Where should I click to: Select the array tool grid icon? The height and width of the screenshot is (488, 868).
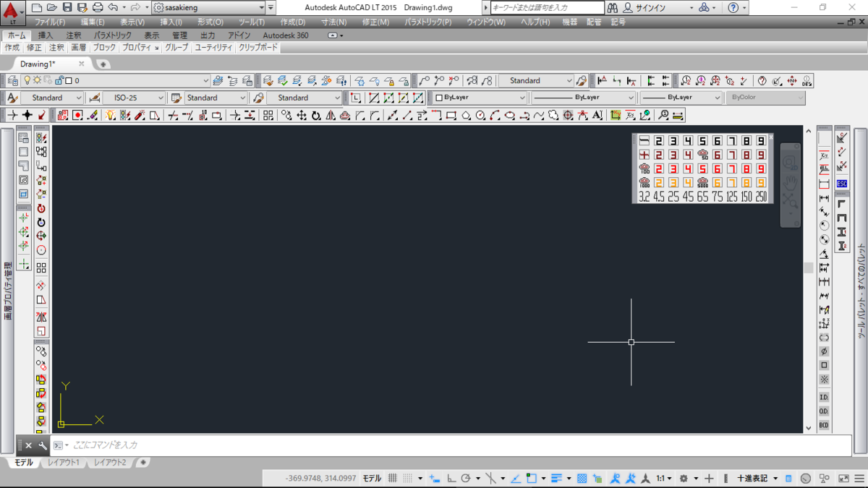[268, 115]
